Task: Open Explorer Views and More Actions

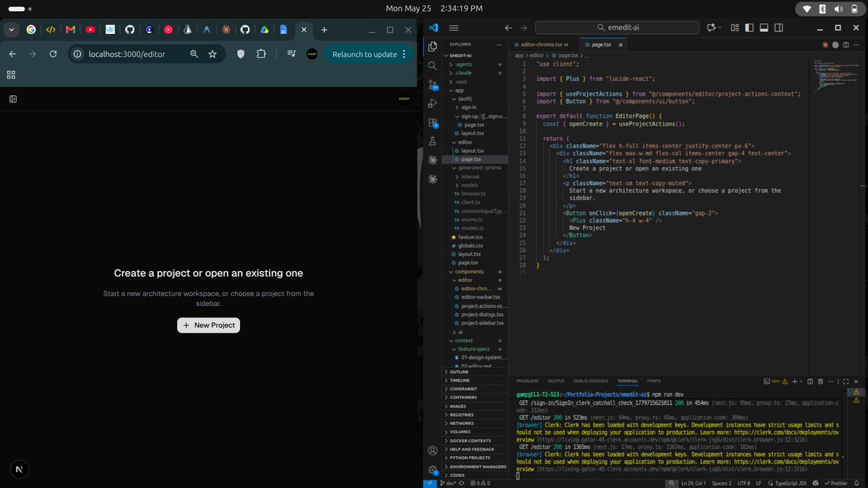Action: pyautogui.click(x=498, y=45)
